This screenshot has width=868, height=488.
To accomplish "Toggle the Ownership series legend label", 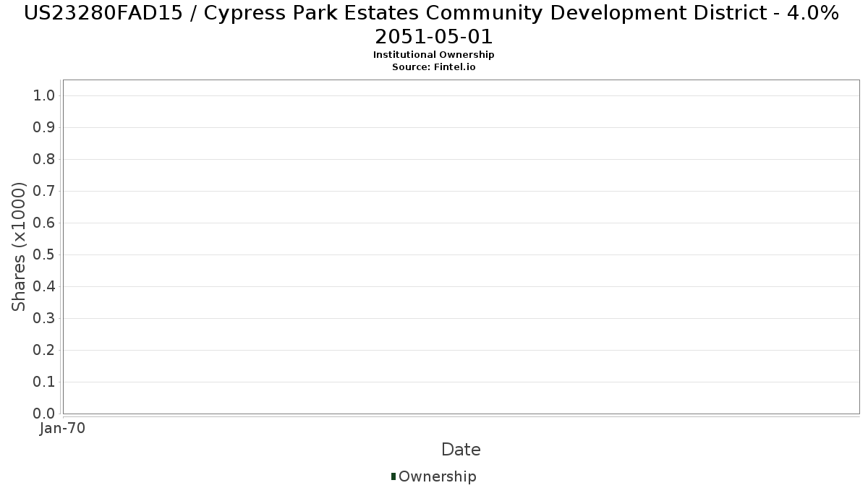I will tap(437, 476).
